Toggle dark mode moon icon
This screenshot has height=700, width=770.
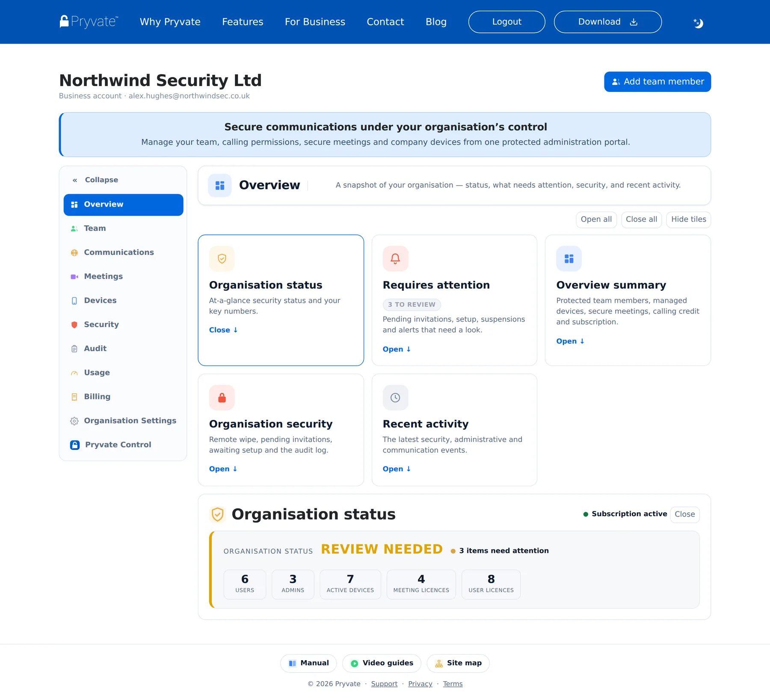coord(698,23)
